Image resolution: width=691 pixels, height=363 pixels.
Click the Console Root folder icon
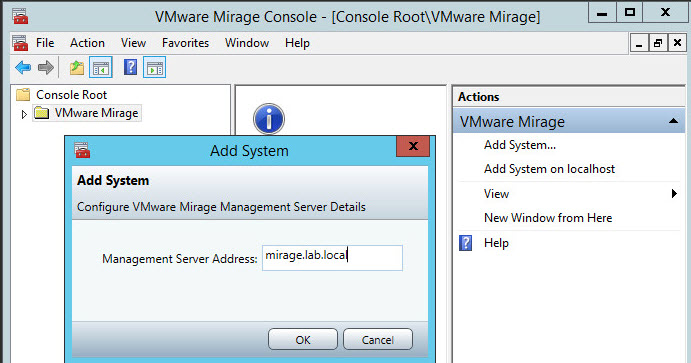click(x=23, y=94)
